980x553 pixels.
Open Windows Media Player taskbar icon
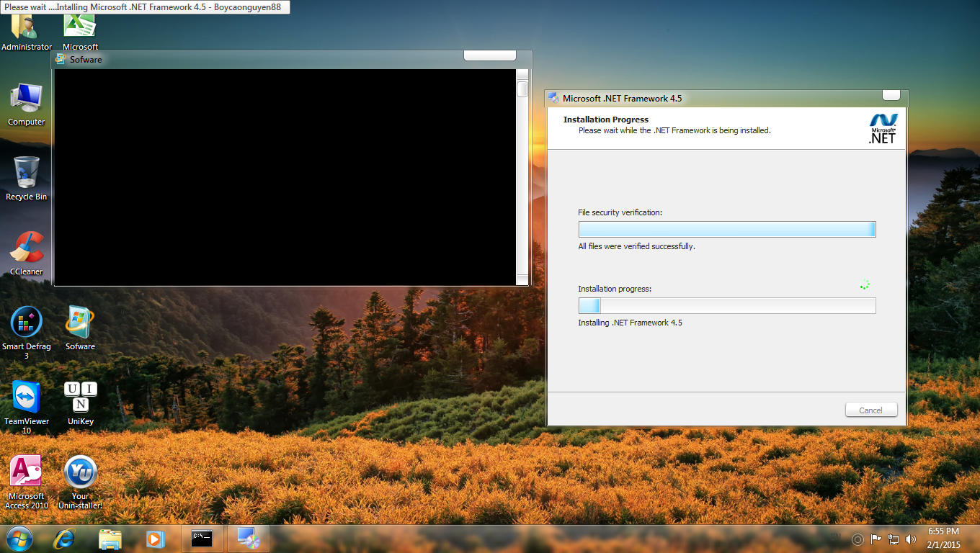[154, 539]
